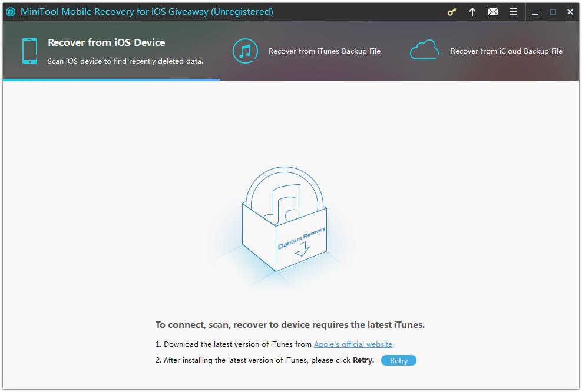Click the iTunes box illustration
Image resolution: width=582 pixels, height=392 pixels.
(x=285, y=219)
